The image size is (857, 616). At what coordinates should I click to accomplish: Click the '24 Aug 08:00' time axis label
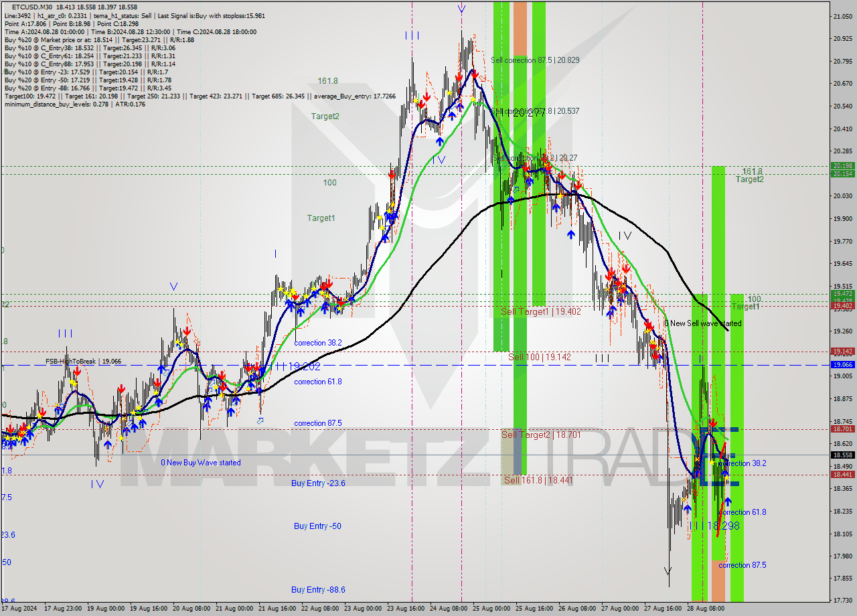(448, 609)
